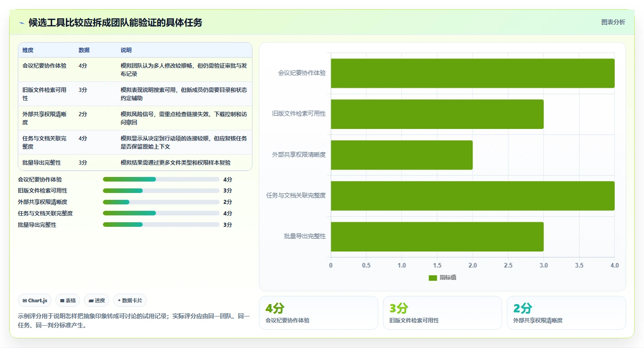Screen dimensions: 644x348
Task: Click the 批量导出完整性 chart bar
Action: pos(437,236)
